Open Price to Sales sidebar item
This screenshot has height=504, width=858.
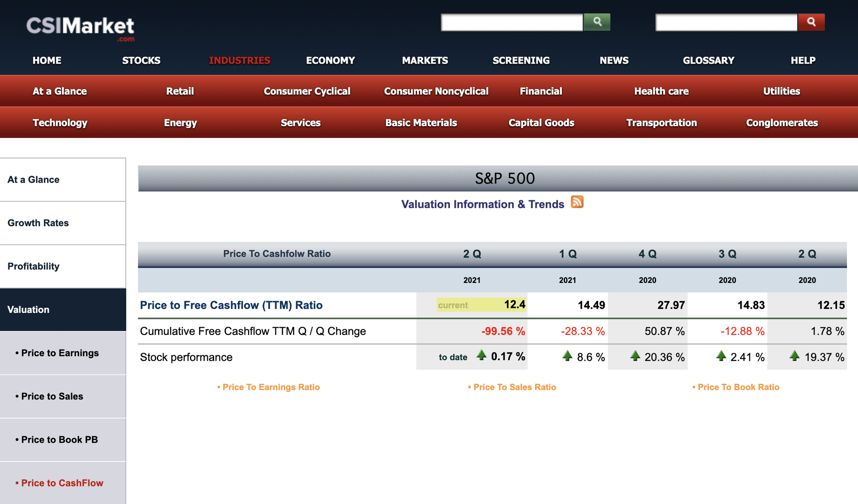pyautogui.click(x=63, y=396)
